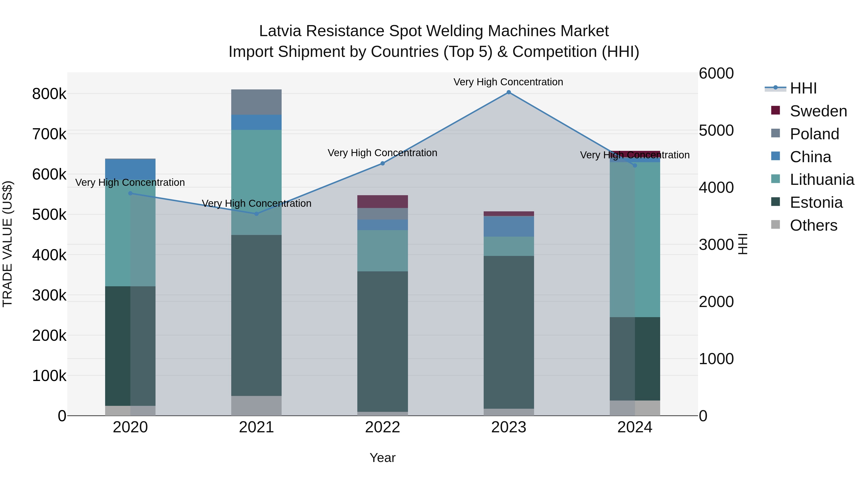Click the HHI marker for 2021
Image resolution: width=868 pixels, height=488 pixels.
(257, 214)
